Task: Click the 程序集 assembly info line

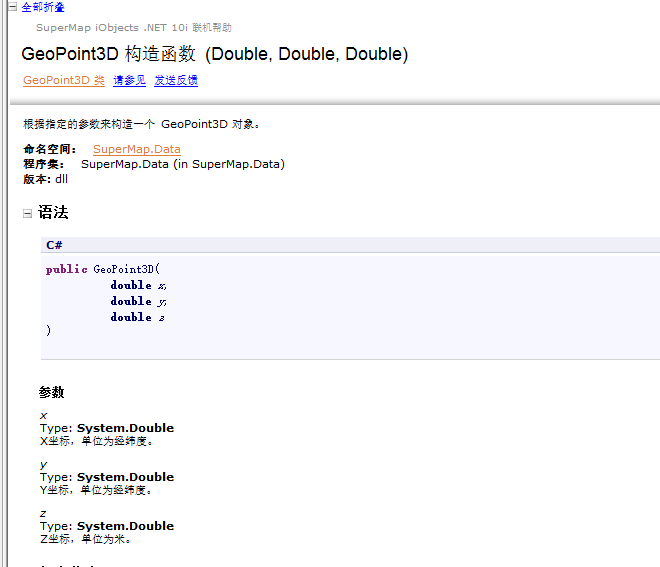Action: [x=153, y=164]
